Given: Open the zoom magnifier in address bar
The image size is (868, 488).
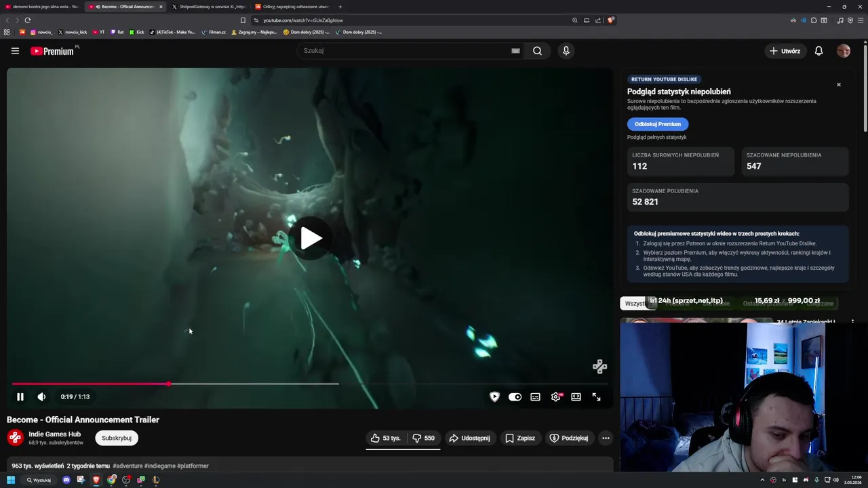Looking at the screenshot, I should point(575,20).
